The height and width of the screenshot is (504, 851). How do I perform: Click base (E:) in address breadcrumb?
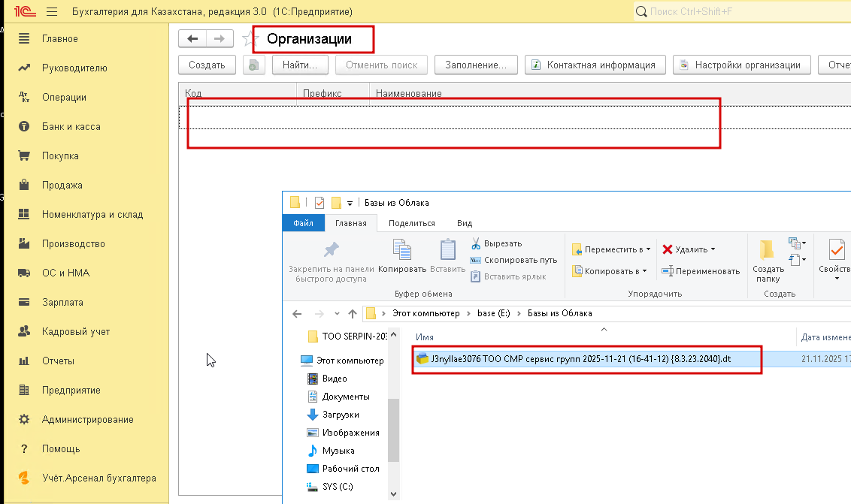coord(494,313)
